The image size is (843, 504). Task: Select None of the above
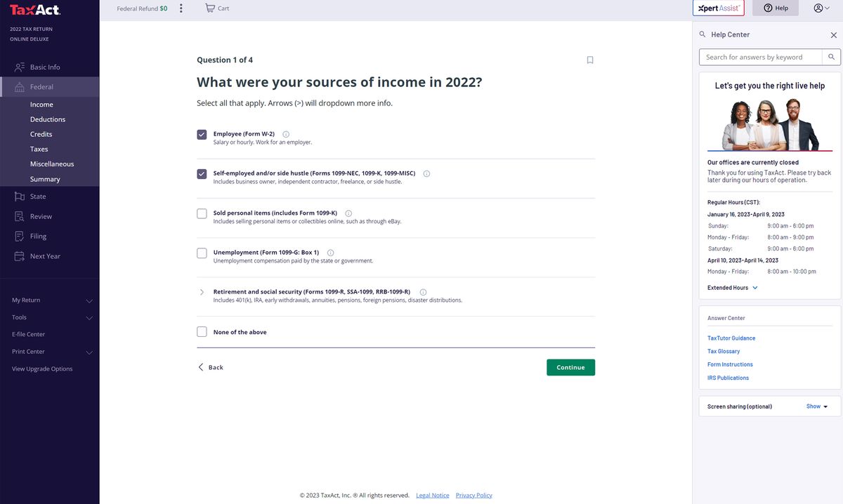tap(202, 331)
